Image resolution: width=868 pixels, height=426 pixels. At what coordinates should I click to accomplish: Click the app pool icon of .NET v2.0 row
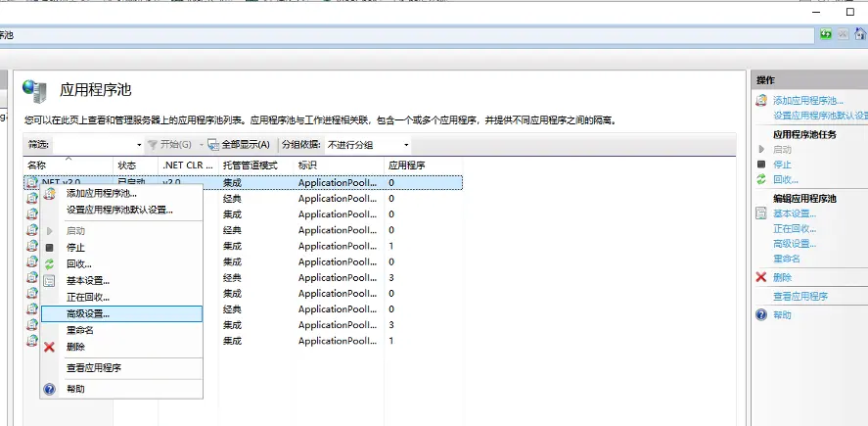[32, 182]
